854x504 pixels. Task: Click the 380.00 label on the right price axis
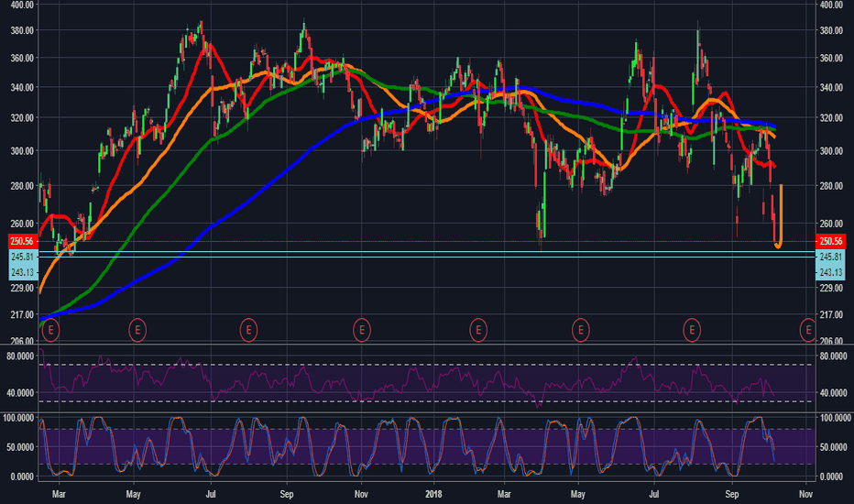(x=831, y=30)
